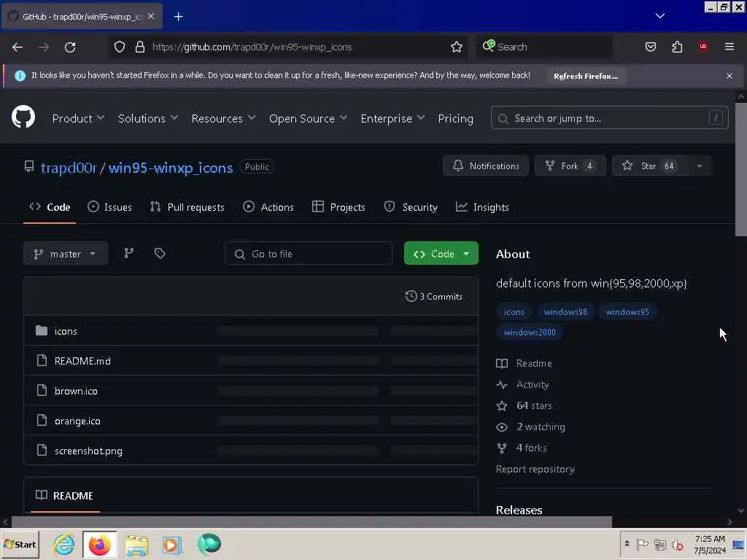Switch to the Insights tab
This screenshot has height=560, width=747.
pos(482,207)
